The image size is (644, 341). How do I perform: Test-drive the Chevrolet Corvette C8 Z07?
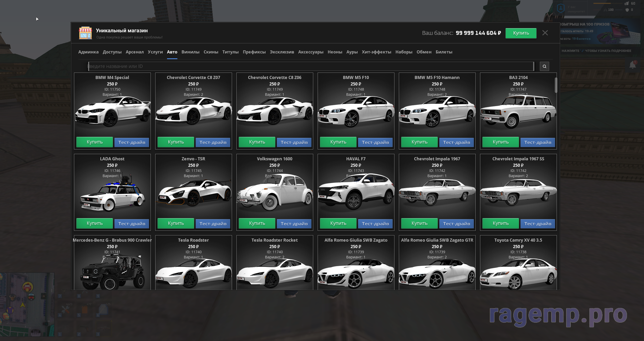point(213,142)
